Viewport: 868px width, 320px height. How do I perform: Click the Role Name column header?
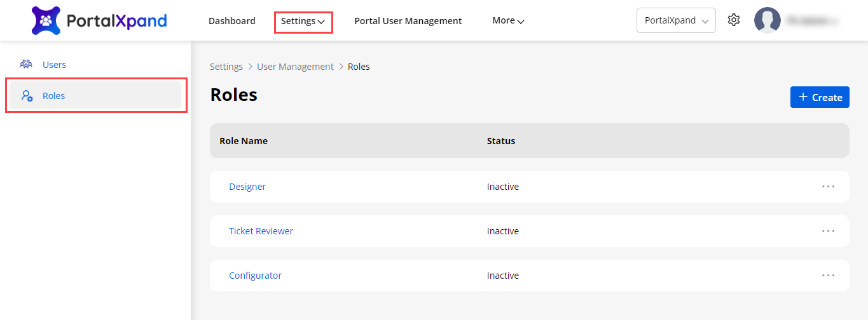tap(244, 141)
